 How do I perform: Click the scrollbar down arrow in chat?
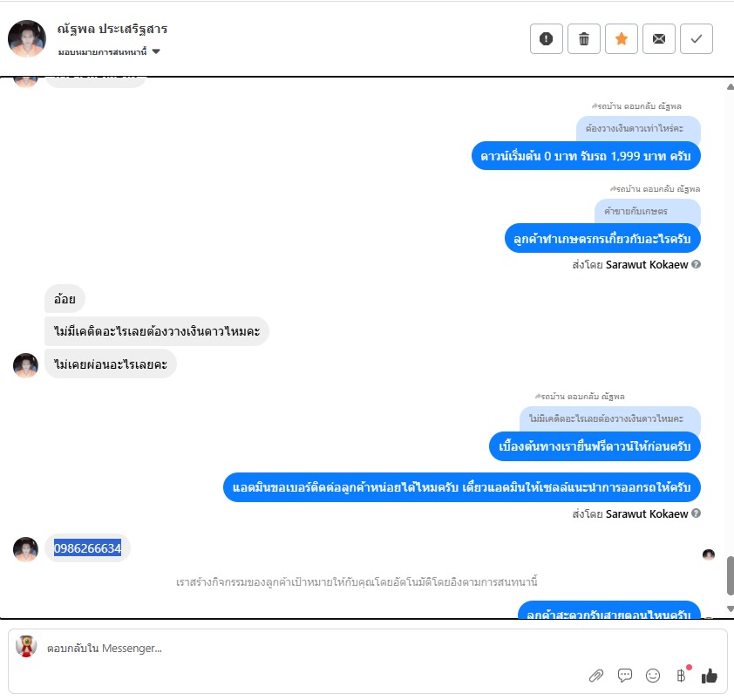pos(730,608)
